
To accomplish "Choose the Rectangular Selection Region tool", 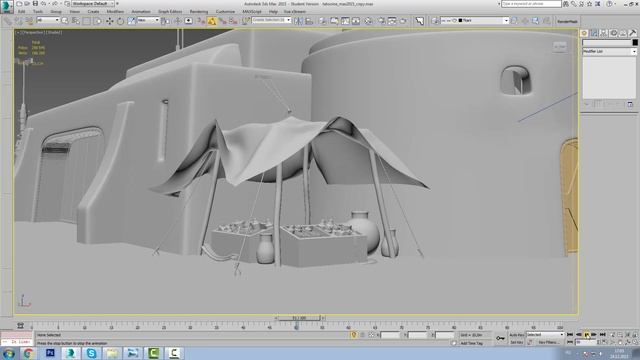I will [87, 21].
